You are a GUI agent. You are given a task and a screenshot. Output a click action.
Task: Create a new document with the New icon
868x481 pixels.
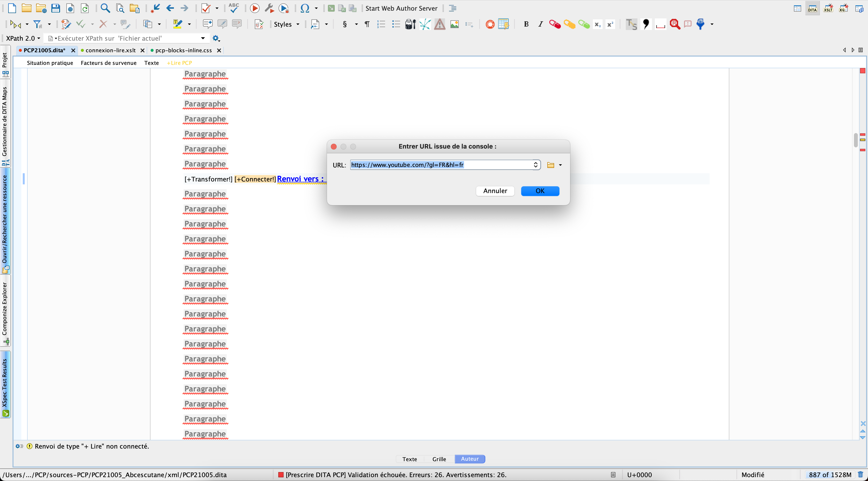12,8
